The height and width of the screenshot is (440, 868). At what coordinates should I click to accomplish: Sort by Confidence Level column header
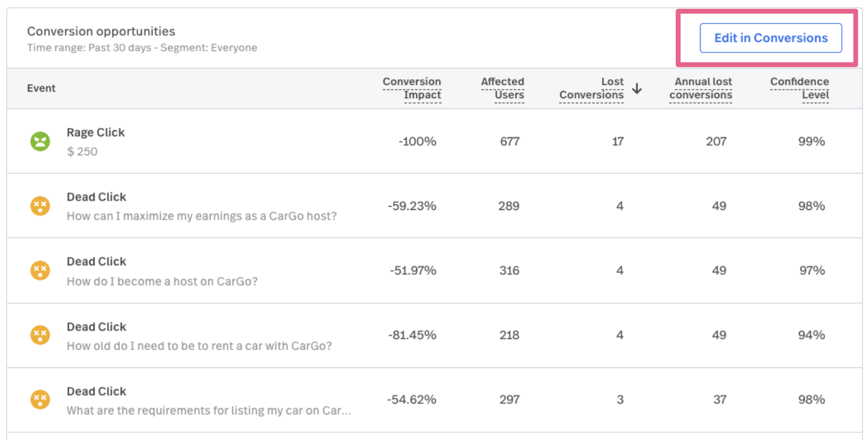[799, 88]
